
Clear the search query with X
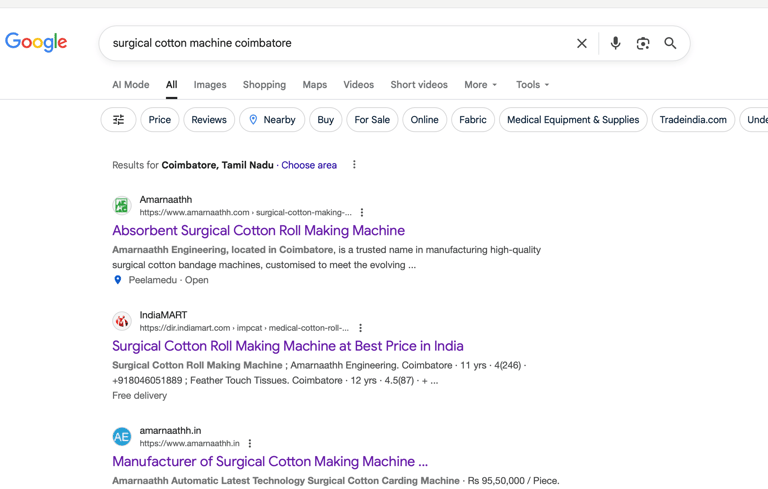point(581,43)
